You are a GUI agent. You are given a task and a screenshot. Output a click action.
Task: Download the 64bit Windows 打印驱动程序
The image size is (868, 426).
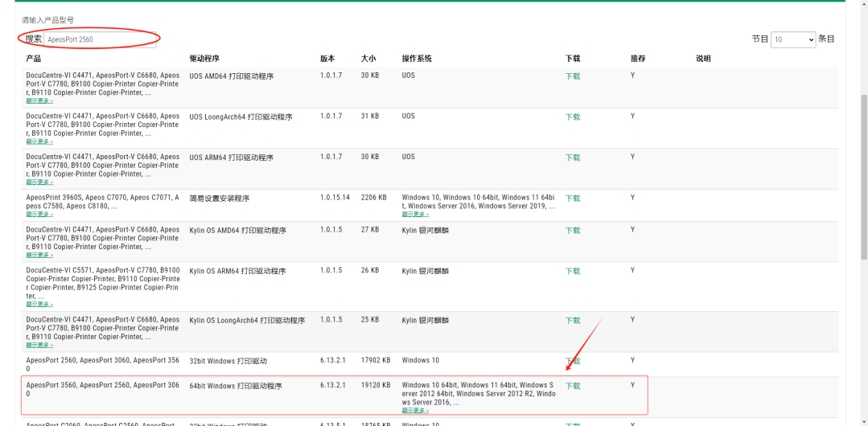coord(573,386)
